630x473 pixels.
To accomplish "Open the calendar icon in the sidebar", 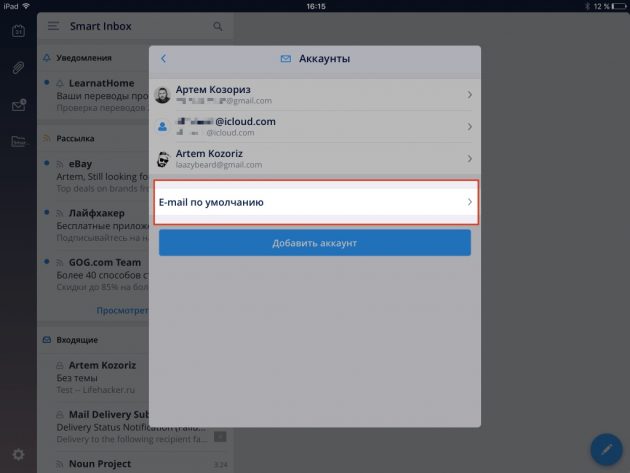I will pyautogui.click(x=18, y=31).
